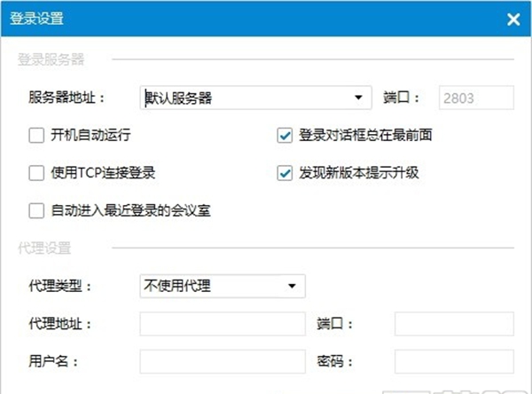Enable 自动进入最近登录的会议室 checkbox
The height and width of the screenshot is (394, 532).
[x=36, y=210]
